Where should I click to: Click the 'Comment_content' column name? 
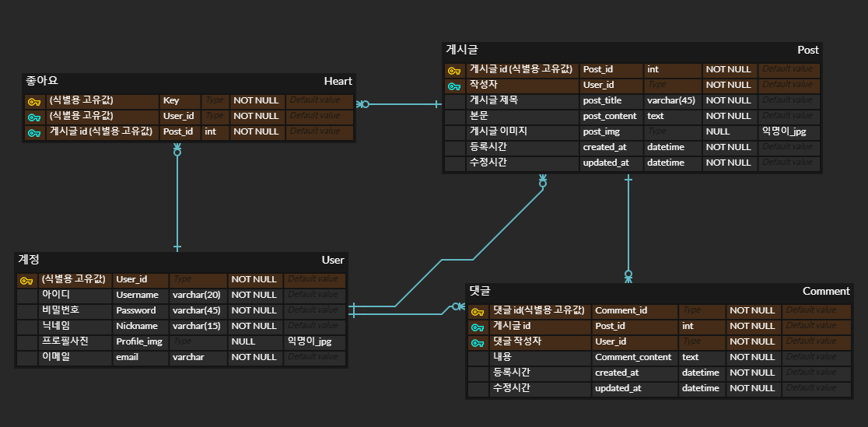(x=633, y=357)
